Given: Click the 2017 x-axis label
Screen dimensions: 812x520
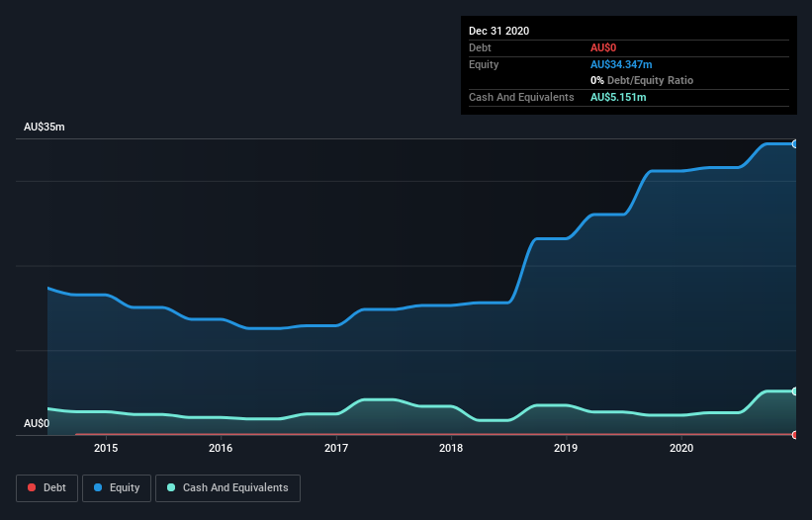Looking at the screenshot, I should tap(336, 448).
